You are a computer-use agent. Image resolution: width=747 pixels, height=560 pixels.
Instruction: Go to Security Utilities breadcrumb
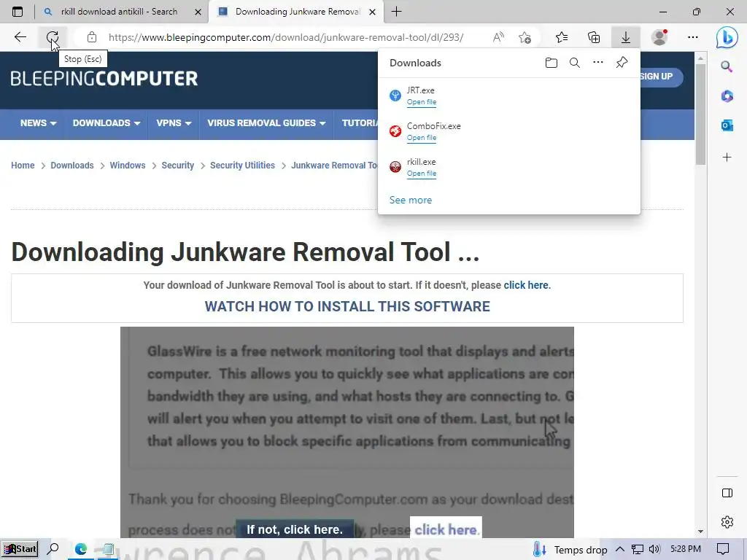point(242,166)
